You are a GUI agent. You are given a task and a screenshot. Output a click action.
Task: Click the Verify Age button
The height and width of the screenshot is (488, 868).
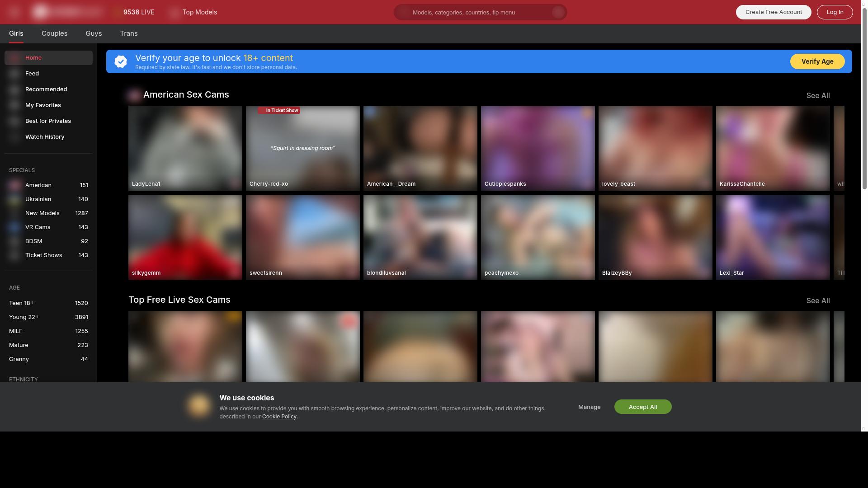pos(817,61)
